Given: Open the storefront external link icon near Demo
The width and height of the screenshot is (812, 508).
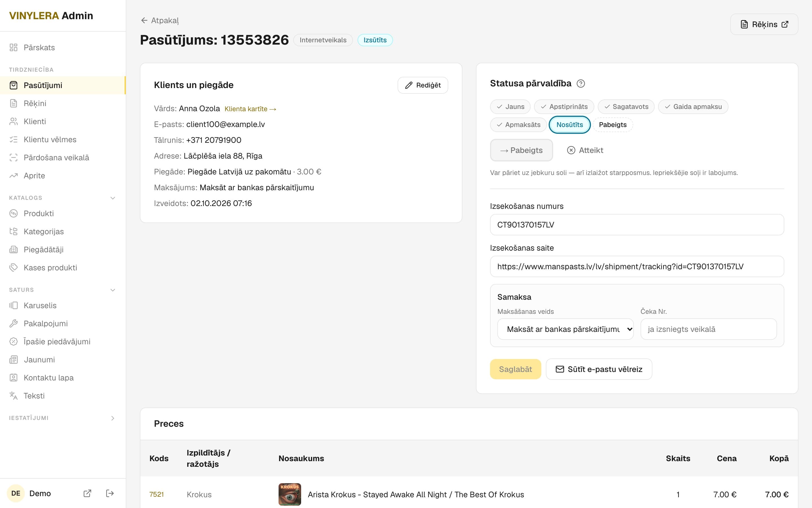Looking at the screenshot, I should click(x=87, y=493).
